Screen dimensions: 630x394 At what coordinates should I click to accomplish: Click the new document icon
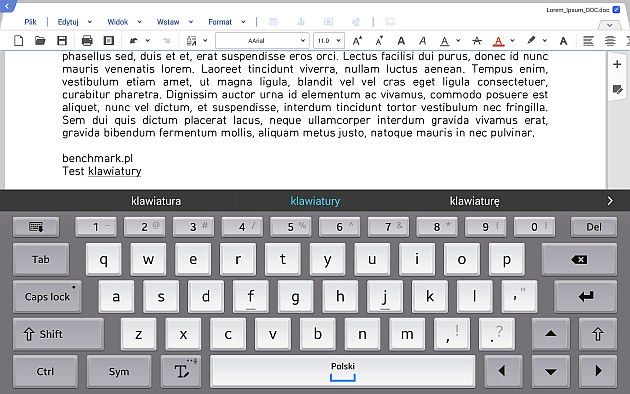point(18,41)
